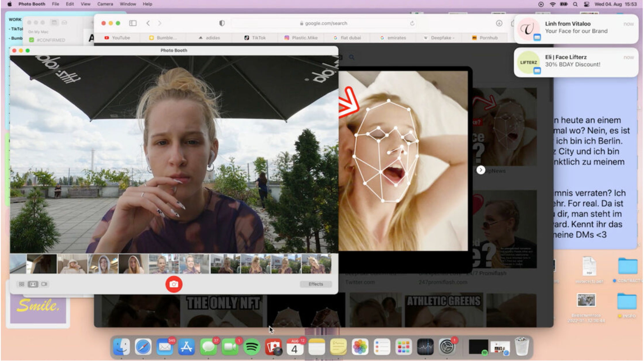Screen dimensions: 644x362
Task: Open Safari downloads icon
Action: [x=499, y=23]
